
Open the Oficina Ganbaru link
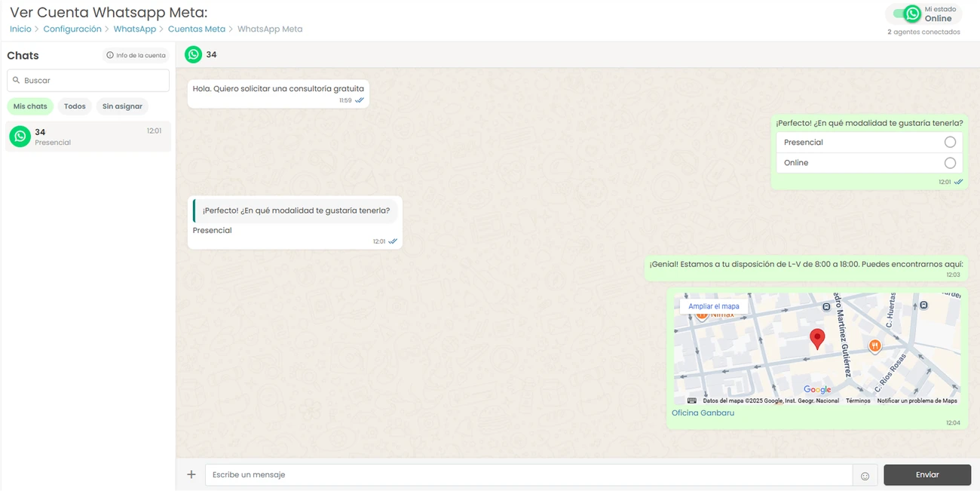click(703, 413)
